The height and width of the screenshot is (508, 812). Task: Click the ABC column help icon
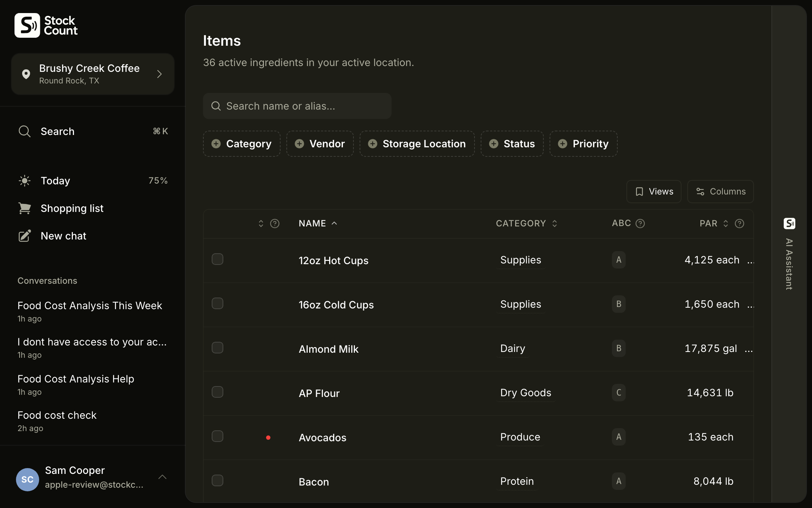pos(640,224)
